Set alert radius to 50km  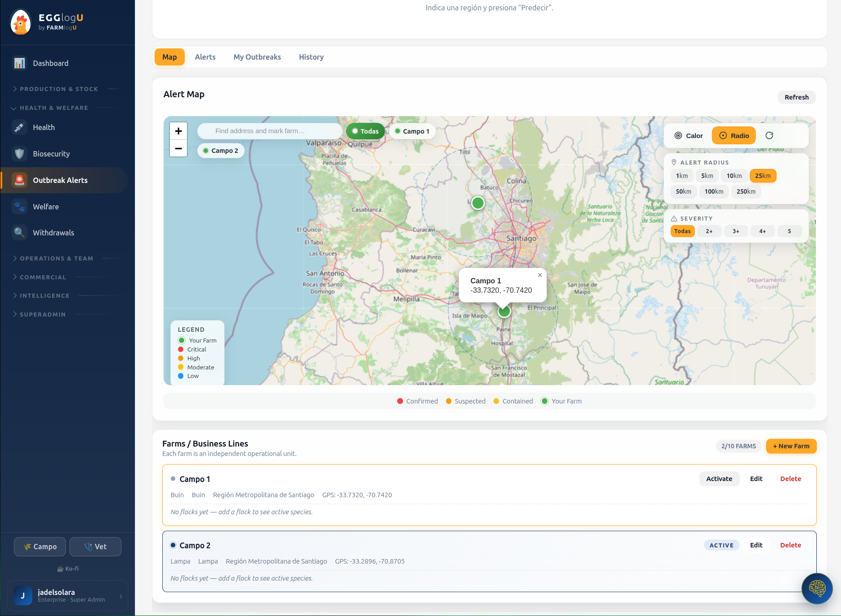[x=684, y=191]
